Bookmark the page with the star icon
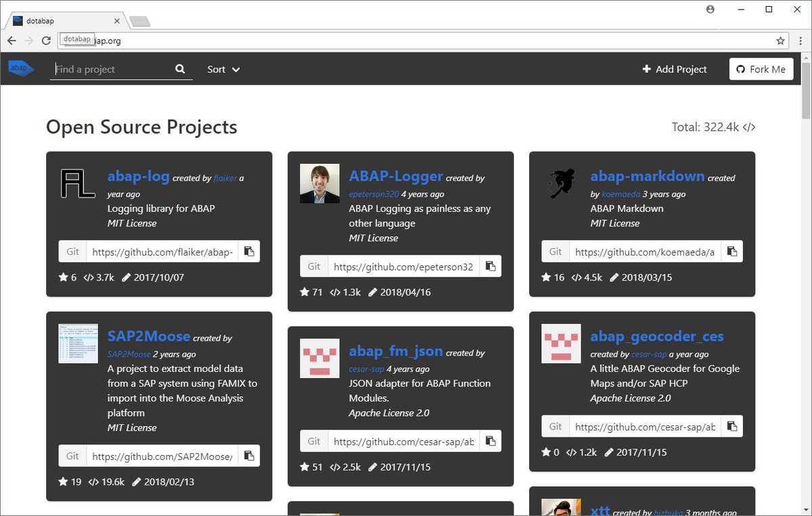Image resolution: width=812 pixels, height=516 pixels. (x=780, y=41)
